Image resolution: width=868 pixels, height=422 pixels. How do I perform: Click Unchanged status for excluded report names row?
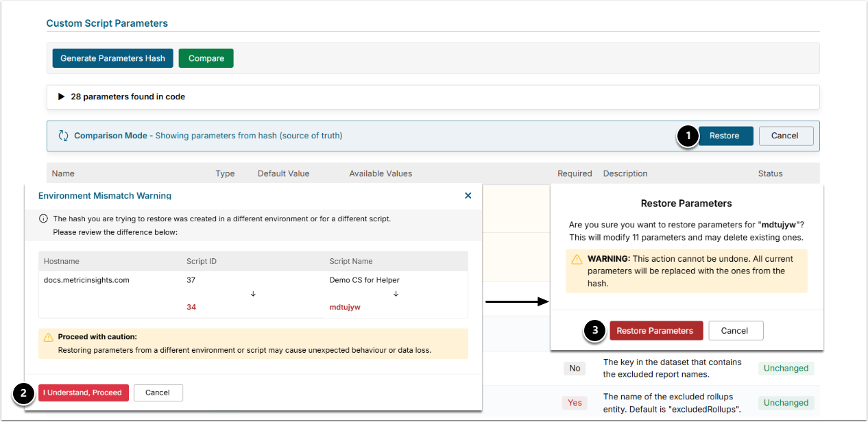pos(786,369)
